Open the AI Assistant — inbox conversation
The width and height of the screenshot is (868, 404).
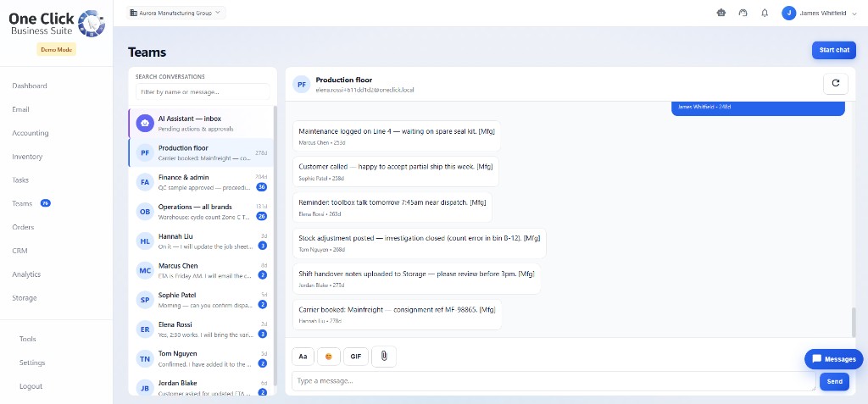point(201,124)
